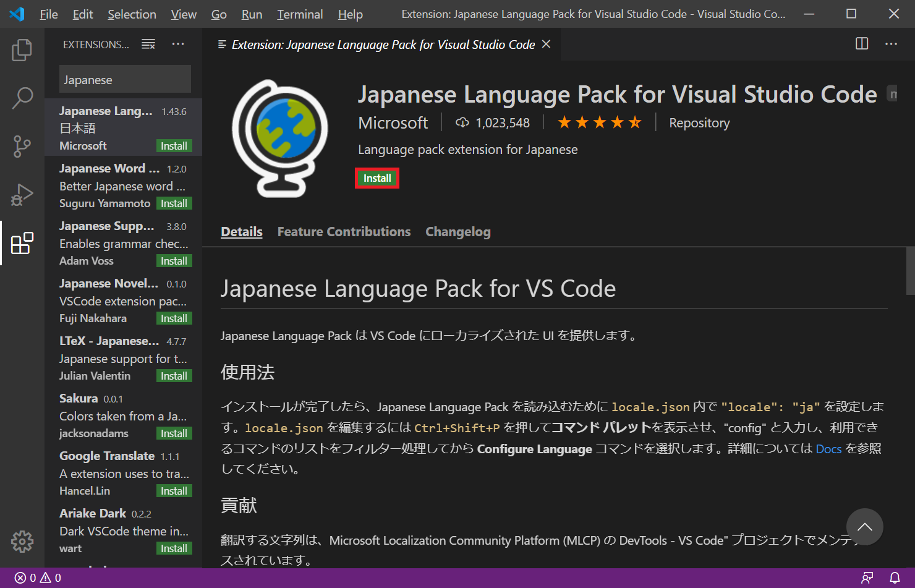Click the details page vertical scrollbar
The height and width of the screenshot is (588, 915).
pos(910,270)
